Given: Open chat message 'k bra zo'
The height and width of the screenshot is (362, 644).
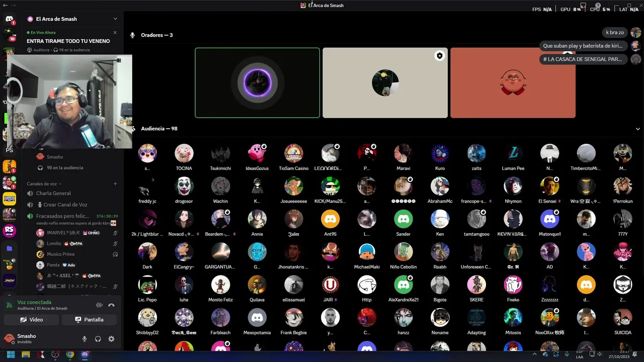Looking at the screenshot, I should click(615, 32).
